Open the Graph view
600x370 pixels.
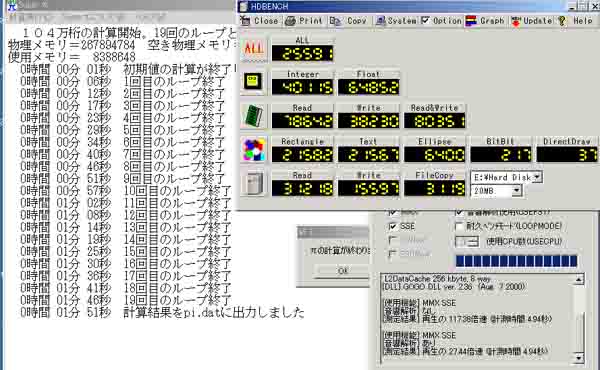485,21
